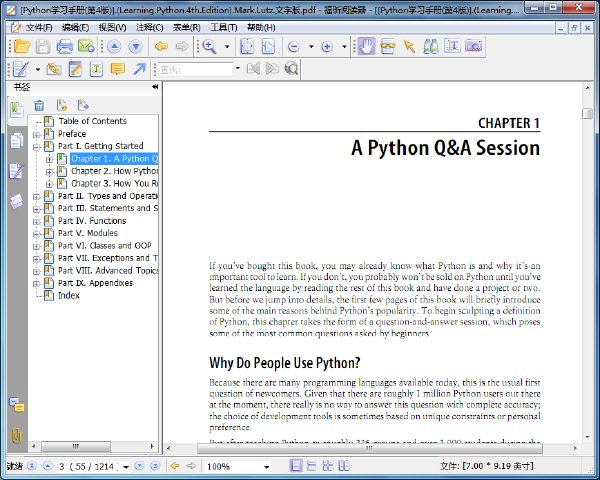
Task: Expand Chapter 2 bookmark node
Action: tap(49, 172)
